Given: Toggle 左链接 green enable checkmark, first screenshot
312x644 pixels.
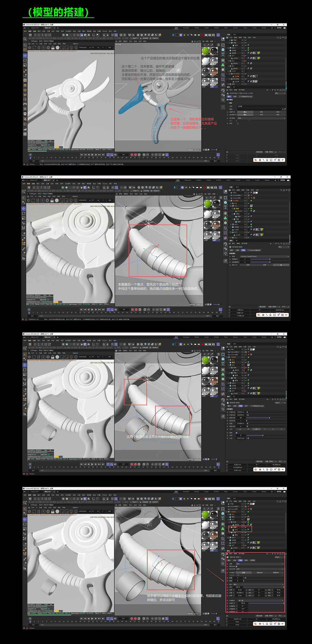Looking at the screenshot, I should point(246,51).
